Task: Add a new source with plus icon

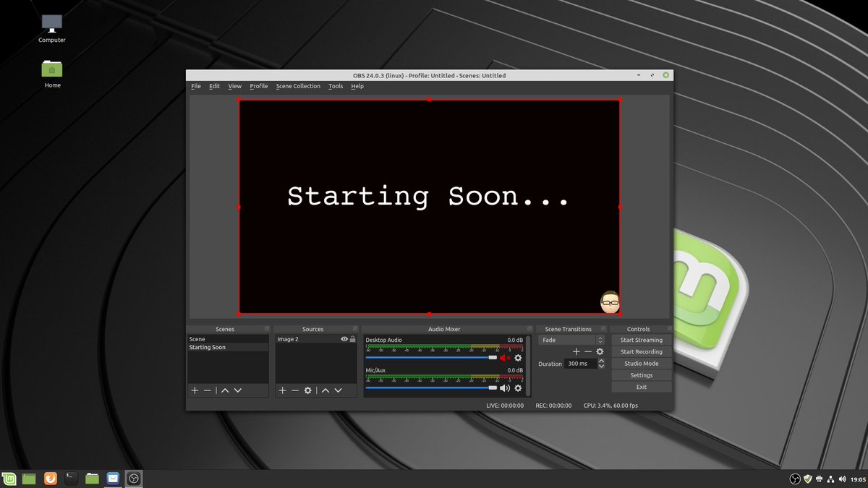Action: (x=282, y=390)
